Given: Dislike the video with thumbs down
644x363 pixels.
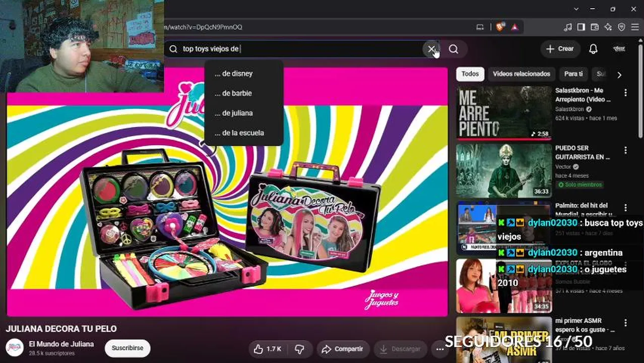Looking at the screenshot, I should point(299,349).
